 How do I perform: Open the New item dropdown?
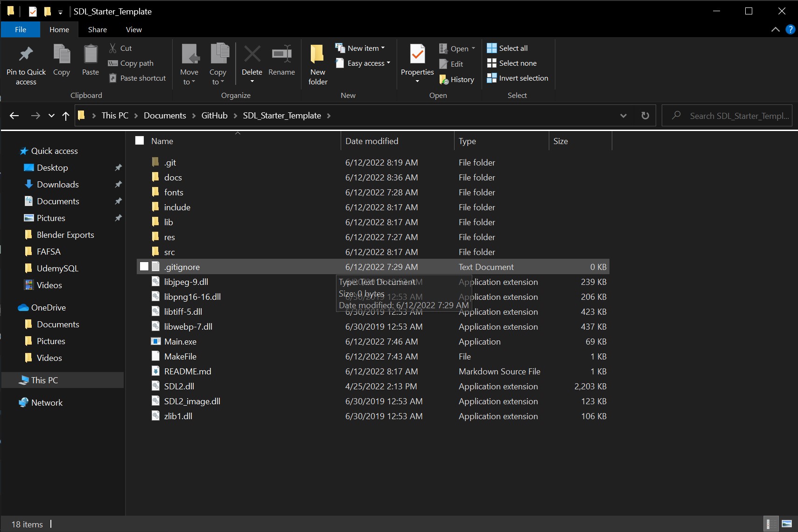coord(360,48)
